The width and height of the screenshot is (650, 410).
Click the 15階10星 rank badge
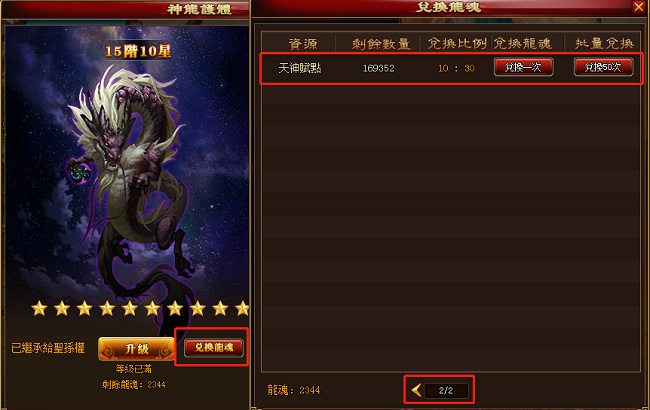(138, 51)
